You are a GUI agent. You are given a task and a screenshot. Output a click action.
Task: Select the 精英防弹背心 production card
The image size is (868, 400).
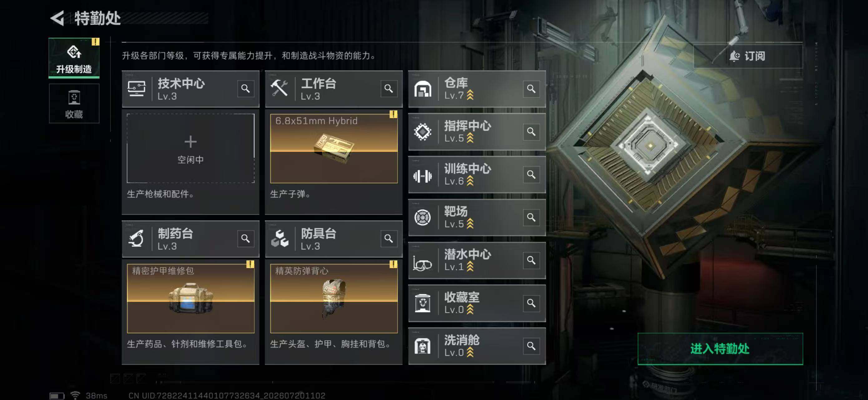click(334, 298)
